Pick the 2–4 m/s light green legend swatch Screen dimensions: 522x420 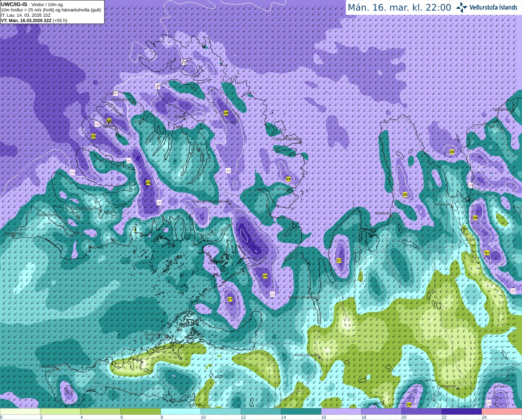coord(60,411)
